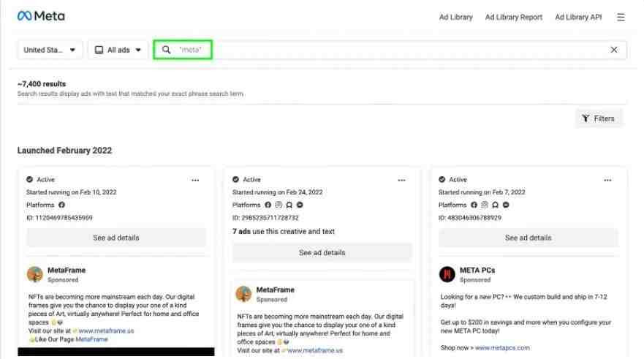The image size is (644, 359).
Task: Open the MetaFrame page link after Like Our Page
Action: point(91,339)
